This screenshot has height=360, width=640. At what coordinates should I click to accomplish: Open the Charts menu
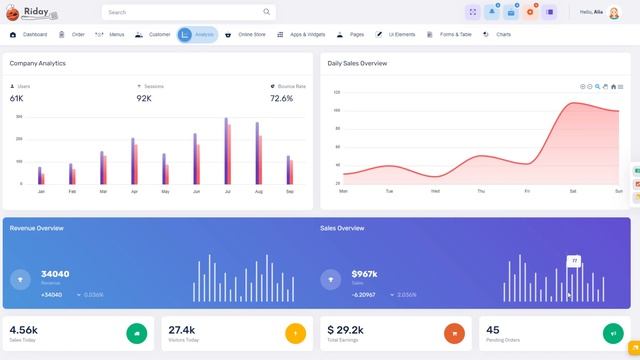point(497,35)
